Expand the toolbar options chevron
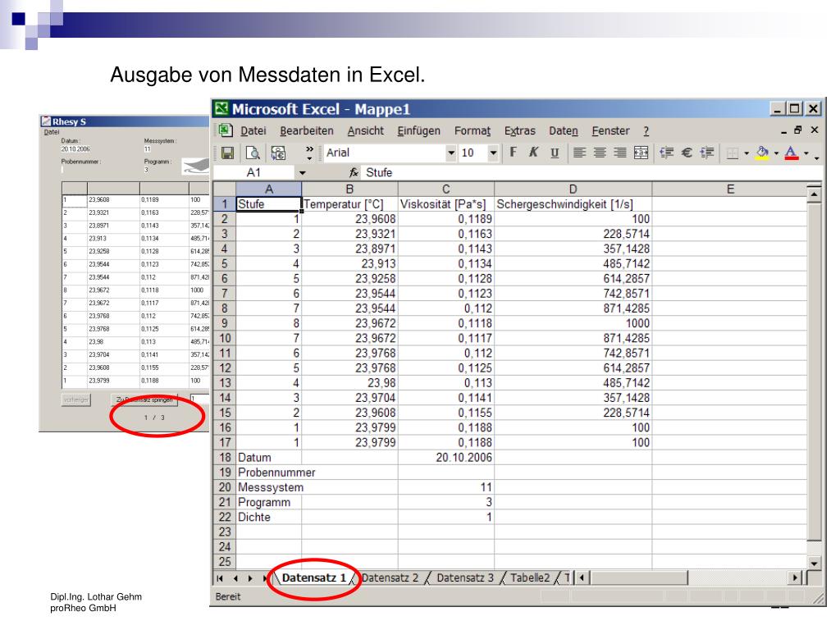 309,153
